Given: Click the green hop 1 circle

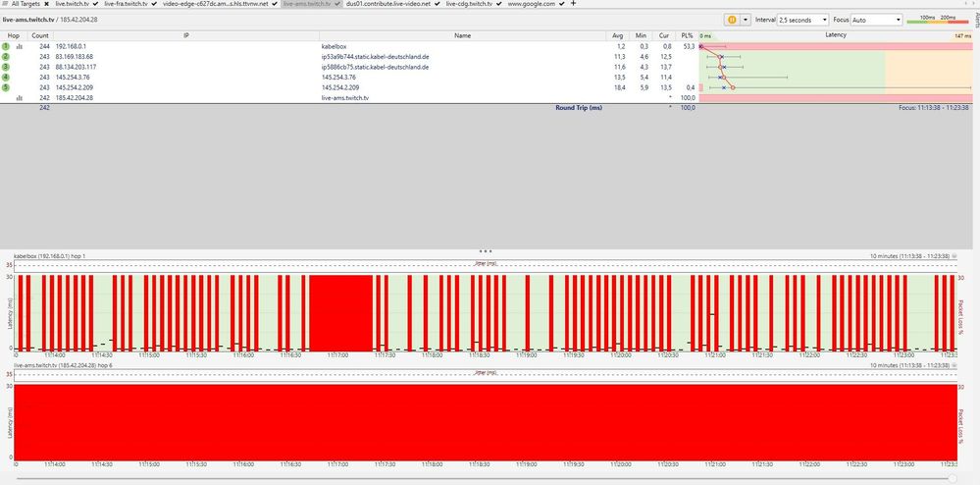Looking at the screenshot, I should point(6,46).
